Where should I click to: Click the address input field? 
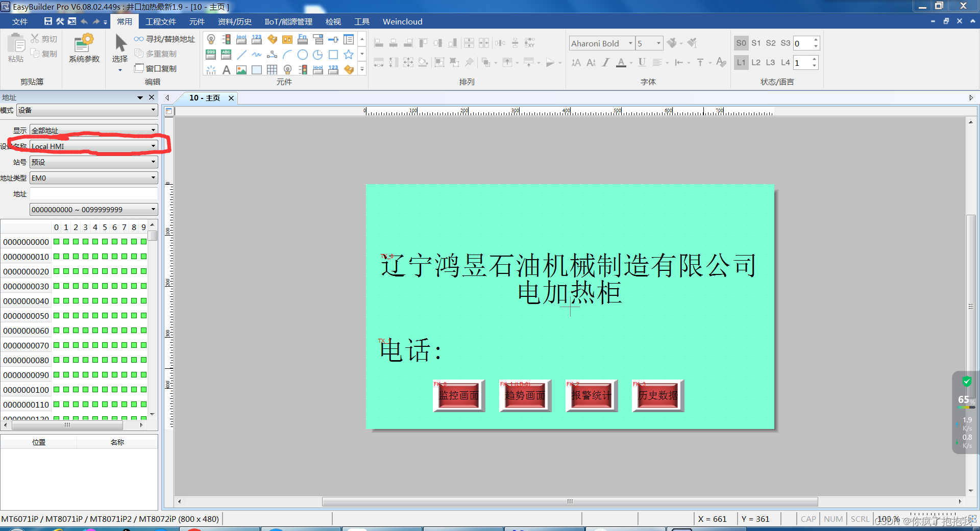(x=94, y=194)
